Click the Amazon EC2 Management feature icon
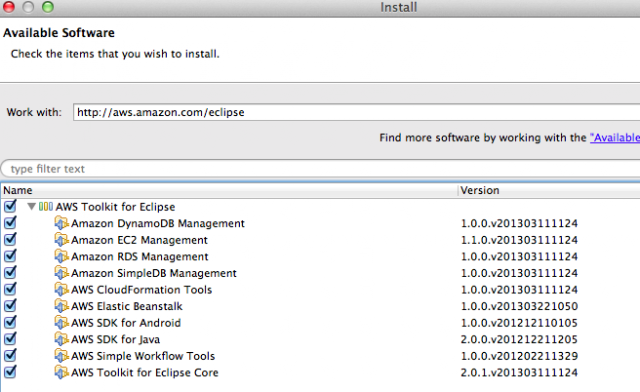This screenshot has height=392, width=640. pyautogui.click(x=61, y=240)
